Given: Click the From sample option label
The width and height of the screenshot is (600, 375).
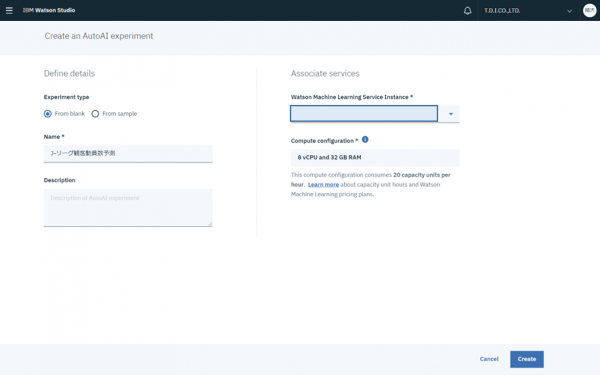Looking at the screenshot, I should [x=119, y=114].
